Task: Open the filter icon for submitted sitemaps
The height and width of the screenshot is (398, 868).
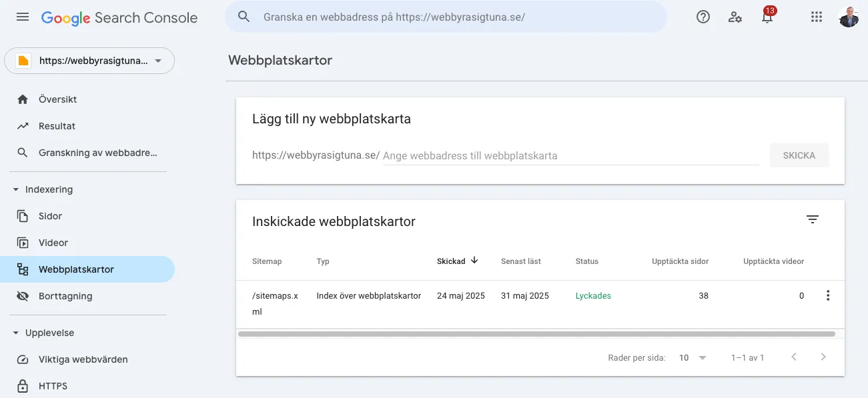Action: click(813, 219)
